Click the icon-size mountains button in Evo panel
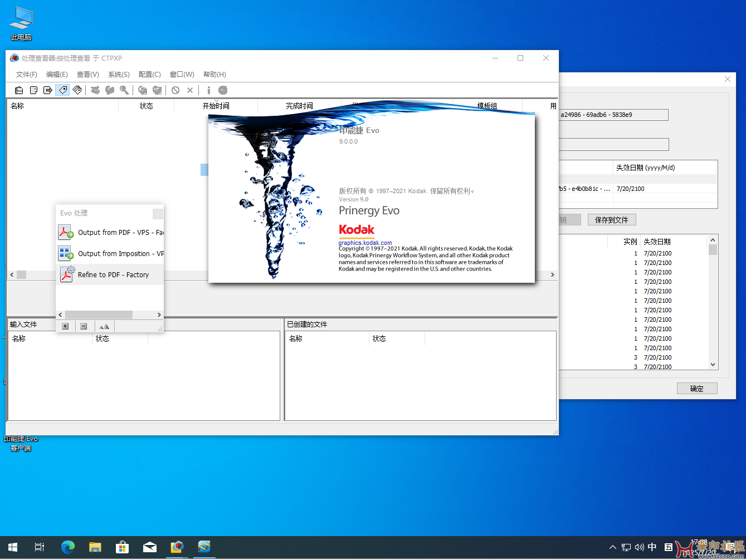 (x=104, y=326)
